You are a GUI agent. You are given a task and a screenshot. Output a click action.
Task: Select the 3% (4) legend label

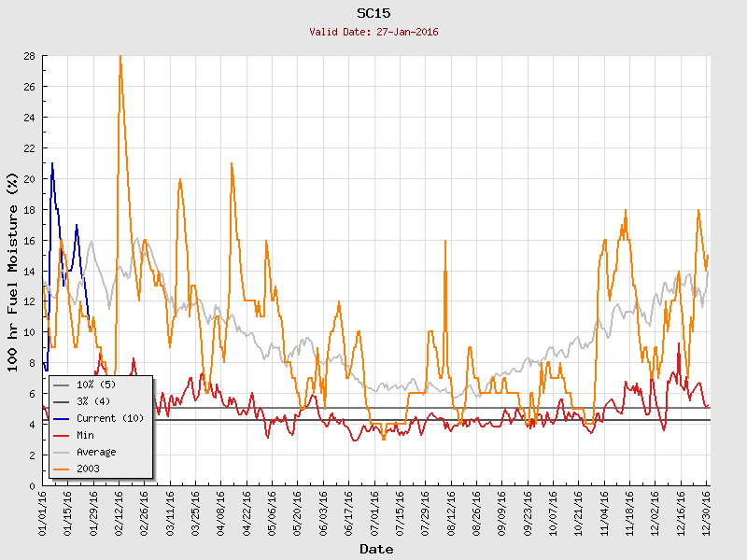click(x=93, y=401)
